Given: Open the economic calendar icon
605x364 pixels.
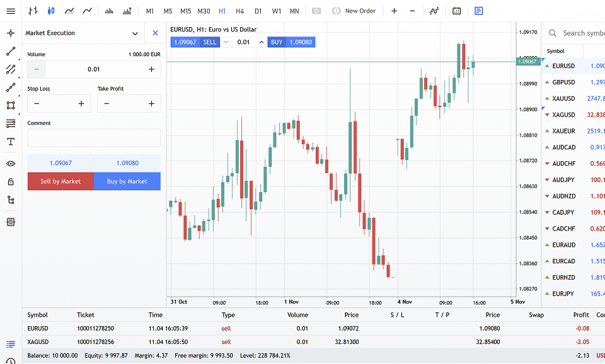Looking at the screenshot, I should tap(456, 11).
